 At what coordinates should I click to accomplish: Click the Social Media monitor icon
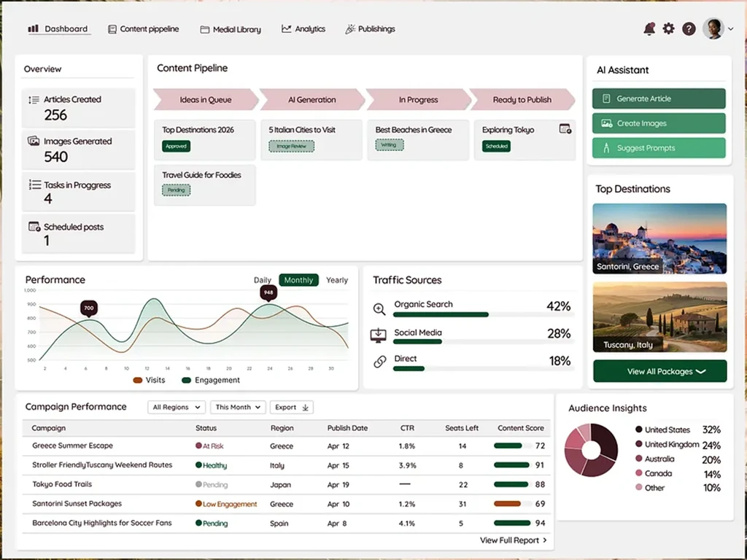379,335
